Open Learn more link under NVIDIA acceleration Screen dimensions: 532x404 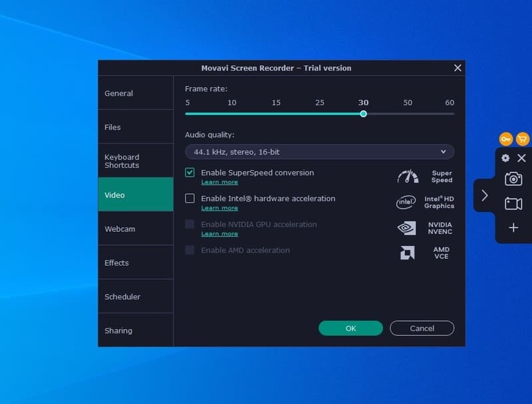219,234
